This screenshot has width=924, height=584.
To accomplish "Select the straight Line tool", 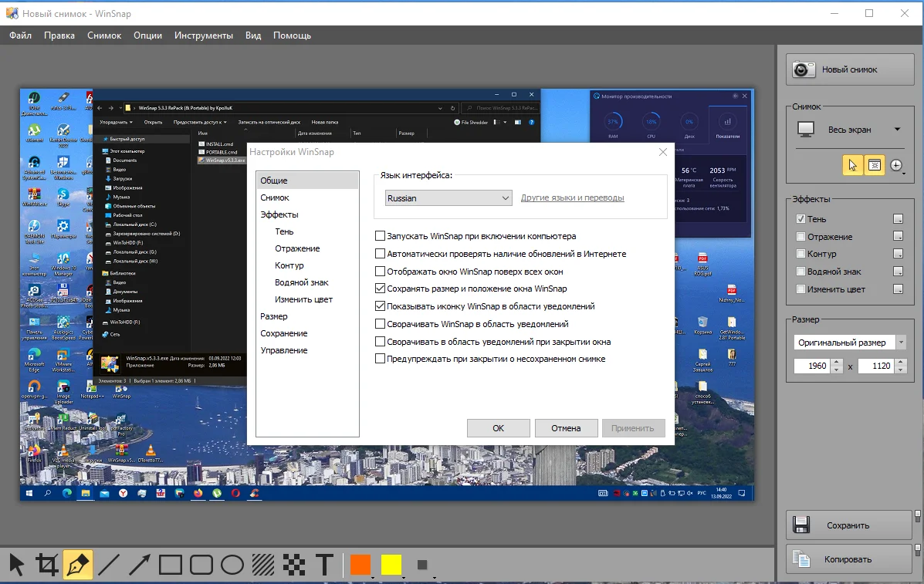I will (x=108, y=565).
